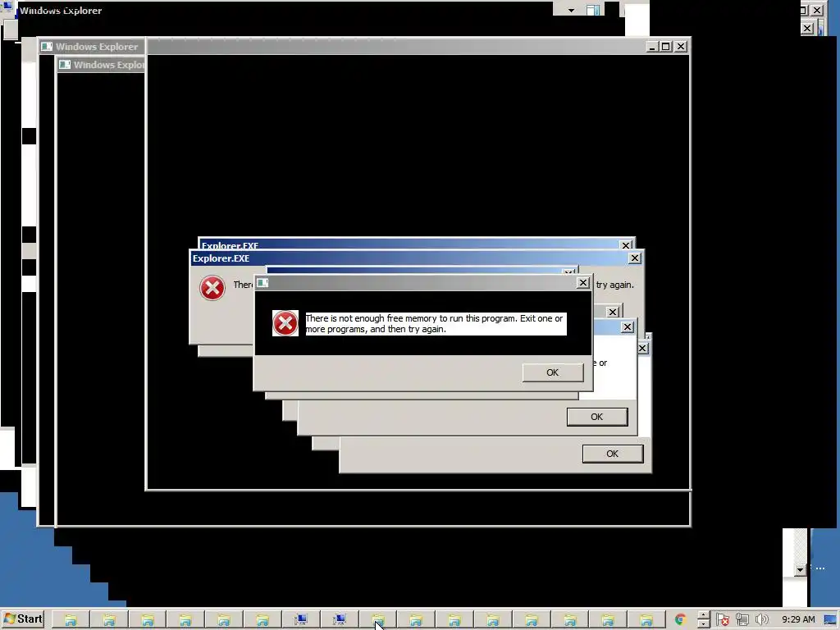Close the rearmost half-hidden Explorer.EXE dialog
Screen dimensions: 840x630
point(626,244)
